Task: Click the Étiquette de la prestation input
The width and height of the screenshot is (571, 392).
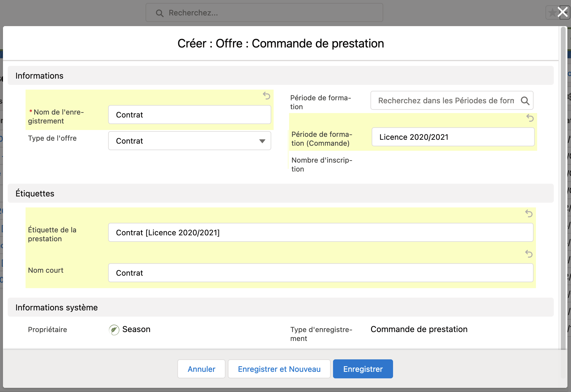Action: [320, 233]
